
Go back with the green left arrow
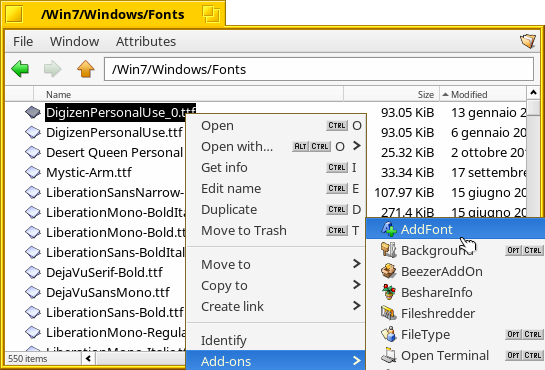click(20, 68)
